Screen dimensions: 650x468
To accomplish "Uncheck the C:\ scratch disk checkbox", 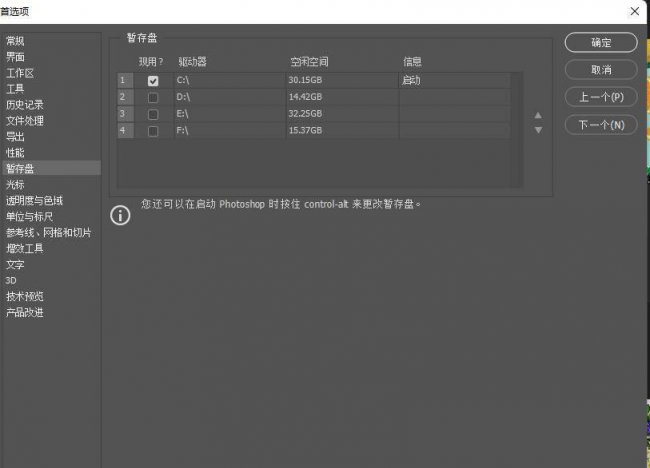I will pyautogui.click(x=153, y=81).
